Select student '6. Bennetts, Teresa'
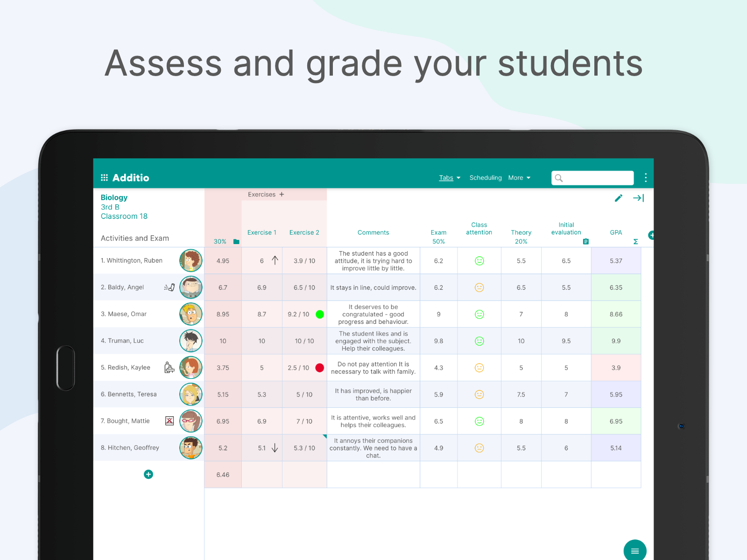This screenshot has height=560, width=747. tap(129, 394)
